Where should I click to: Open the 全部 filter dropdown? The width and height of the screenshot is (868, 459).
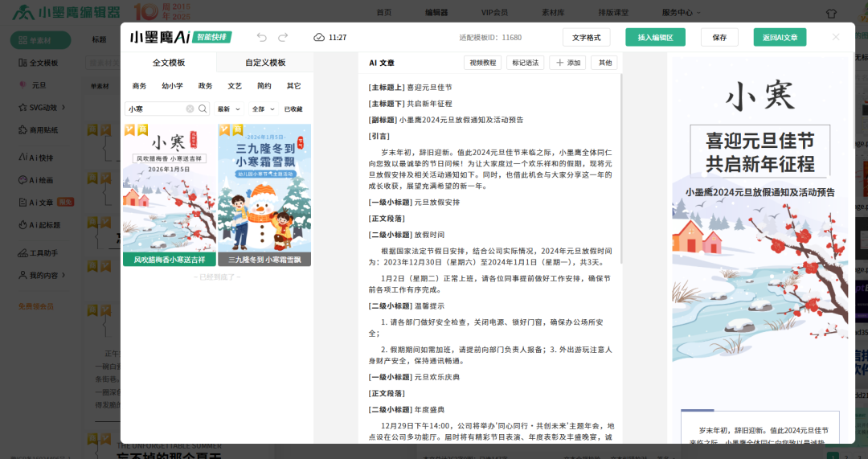click(264, 109)
